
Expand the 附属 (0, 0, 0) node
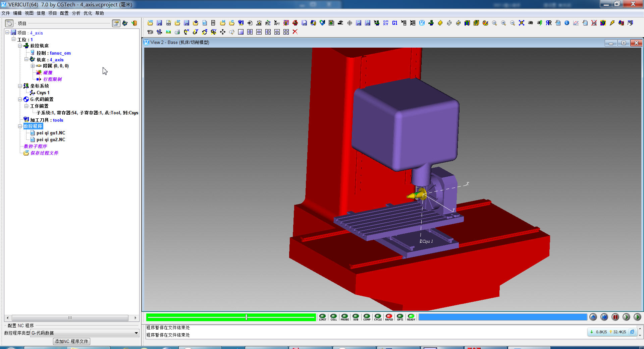tap(33, 66)
